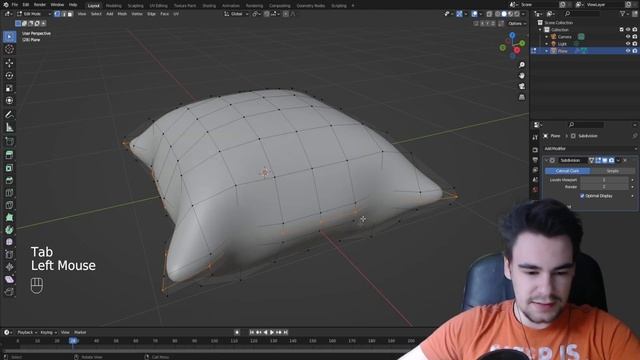This screenshot has height=360, width=640.
Task: Switch perspective/orthographic grid icon
Action: (x=522, y=97)
